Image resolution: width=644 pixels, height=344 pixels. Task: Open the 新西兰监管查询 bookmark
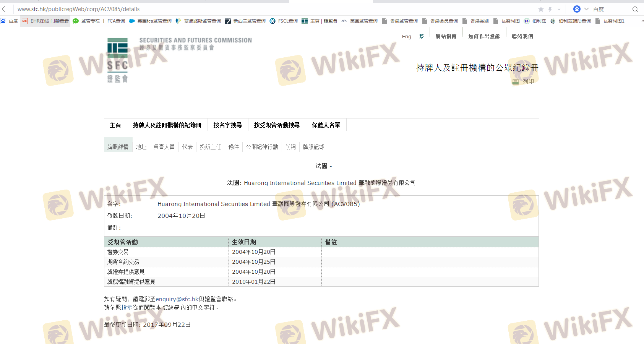click(x=245, y=21)
